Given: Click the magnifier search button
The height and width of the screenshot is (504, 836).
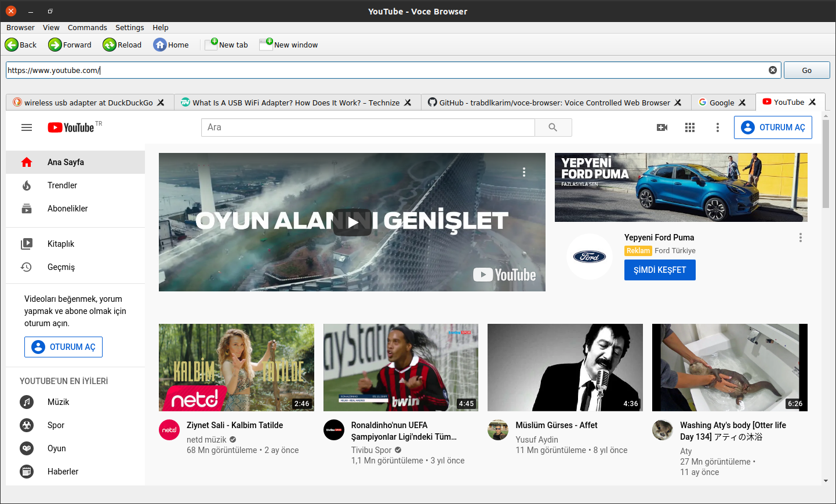Looking at the screenshot, I should coord(553,127).
